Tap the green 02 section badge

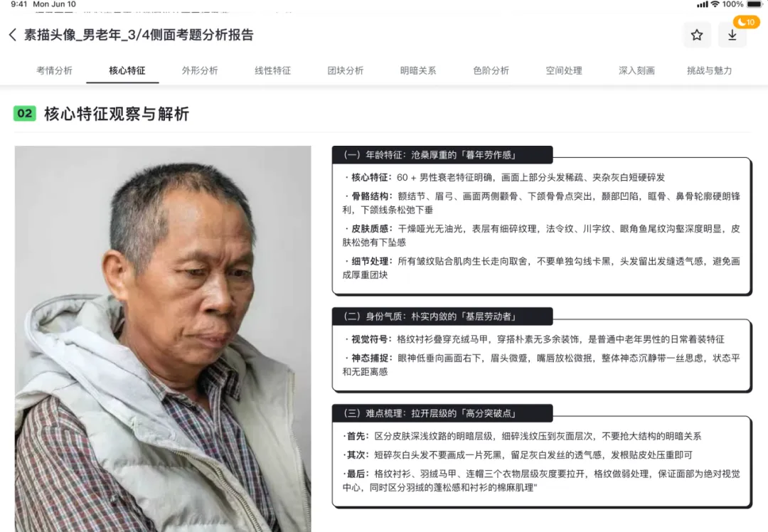[x=24, y=113]
